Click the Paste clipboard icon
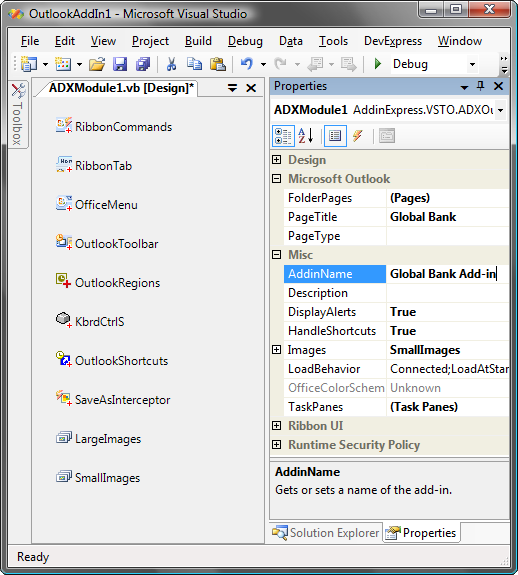The height and width of the screenshot is (575, 518). pos(217,64)
